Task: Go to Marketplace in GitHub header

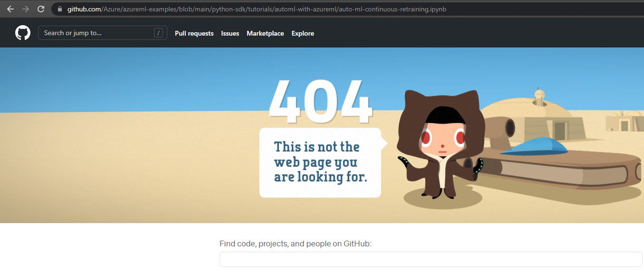Action: (265, 33)
